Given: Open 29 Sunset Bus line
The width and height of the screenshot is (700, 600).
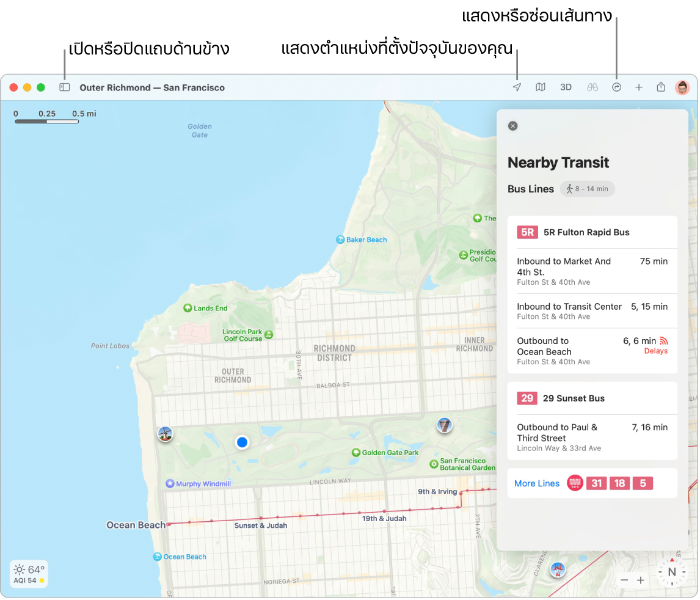Looking at the screenshot, I should tap(592, 398).
